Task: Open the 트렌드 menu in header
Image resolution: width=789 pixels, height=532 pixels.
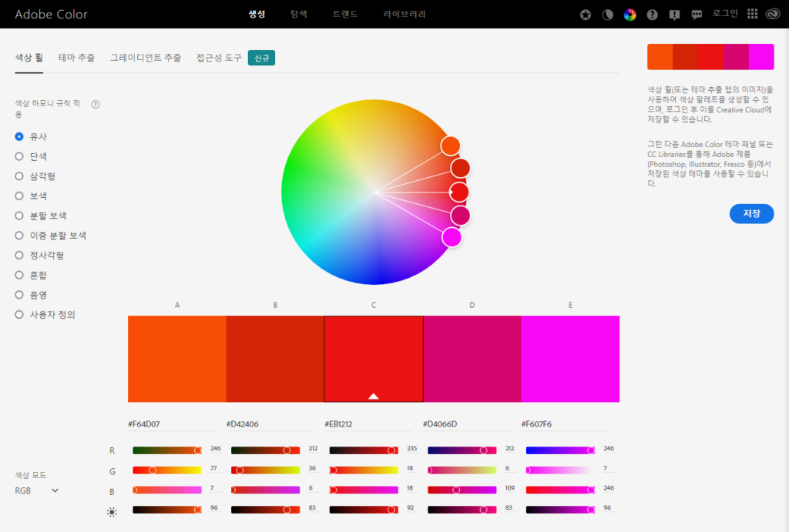Action: click(x=345, y=14)
